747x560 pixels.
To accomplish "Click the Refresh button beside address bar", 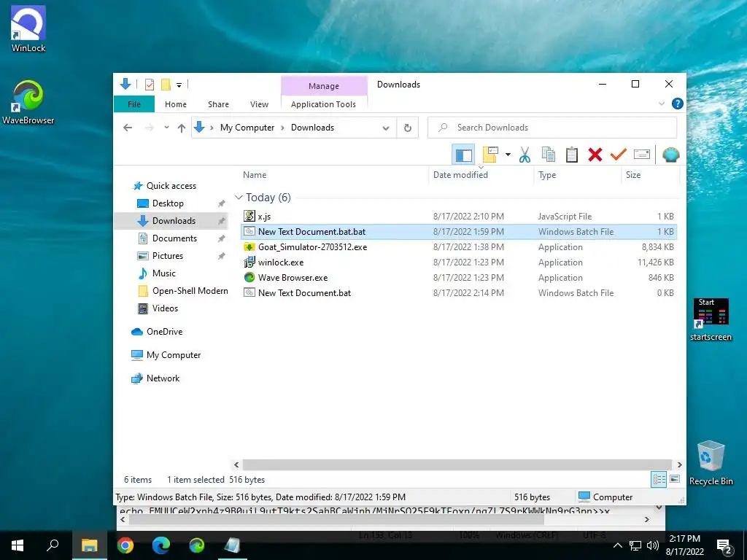I will [407, 128].
